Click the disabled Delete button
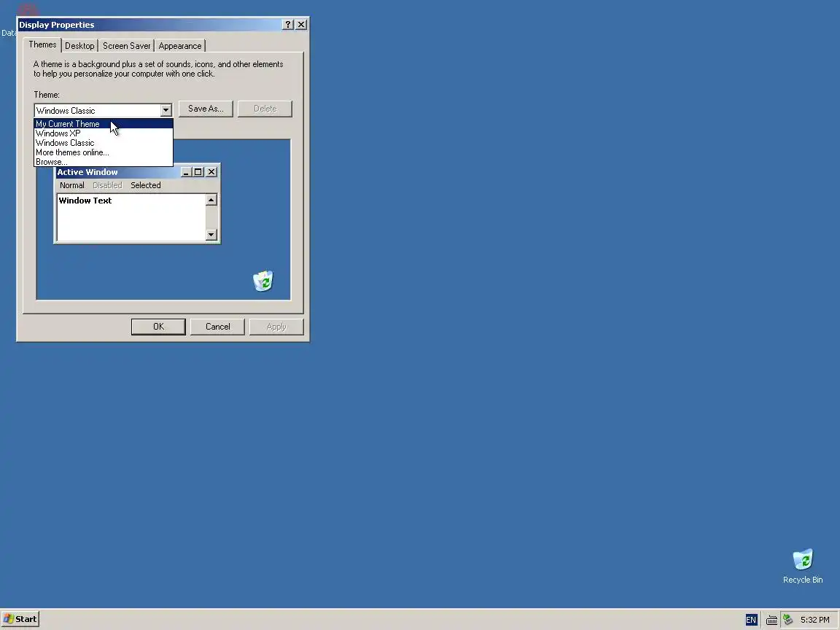840x630 pixels. click(x=265, y=109)
